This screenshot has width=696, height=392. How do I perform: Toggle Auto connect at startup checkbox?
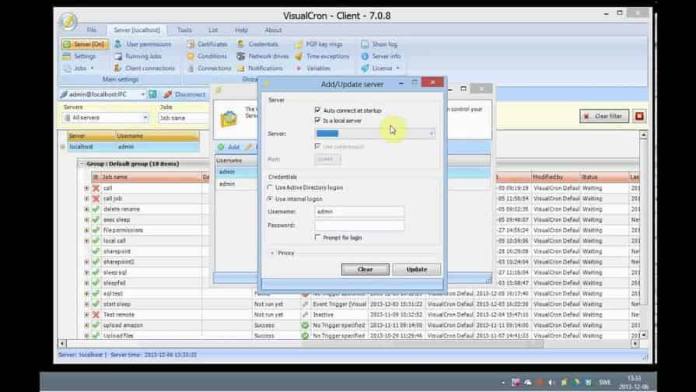click(317, 110)
